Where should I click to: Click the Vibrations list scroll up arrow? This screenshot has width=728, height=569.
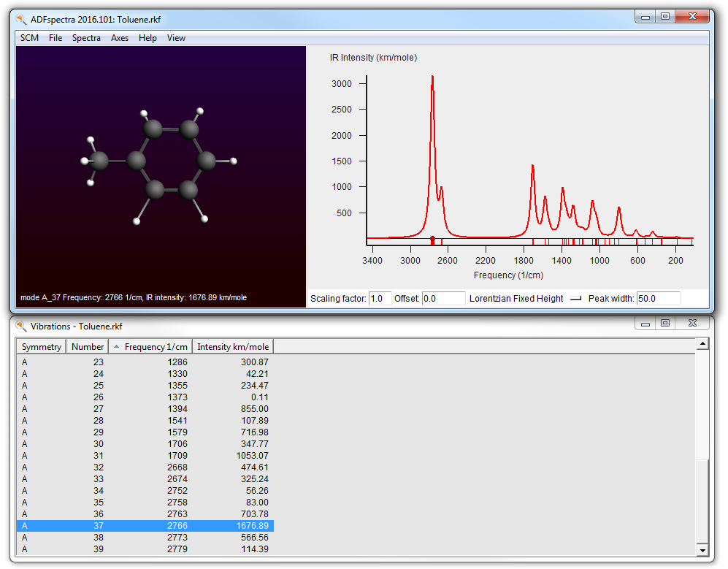click(x=702, y=344)
